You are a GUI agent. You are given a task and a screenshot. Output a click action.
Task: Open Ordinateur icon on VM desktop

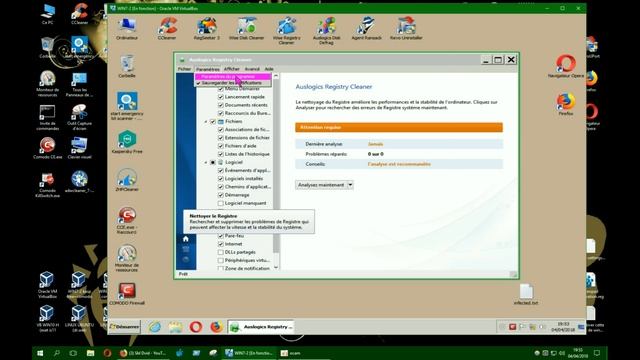coord(127,29)
